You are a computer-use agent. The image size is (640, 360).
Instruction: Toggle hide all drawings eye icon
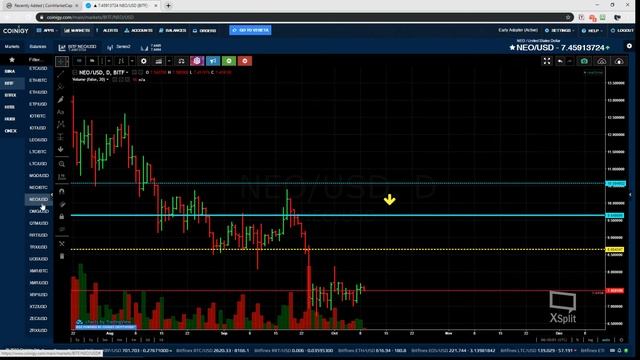pyautogui.click(x=62, y=229)
